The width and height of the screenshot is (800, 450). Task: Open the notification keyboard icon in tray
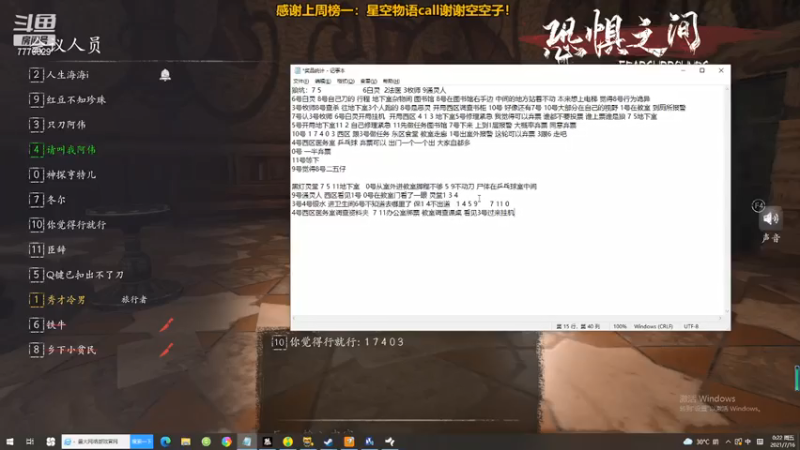(x=760, y=442)
